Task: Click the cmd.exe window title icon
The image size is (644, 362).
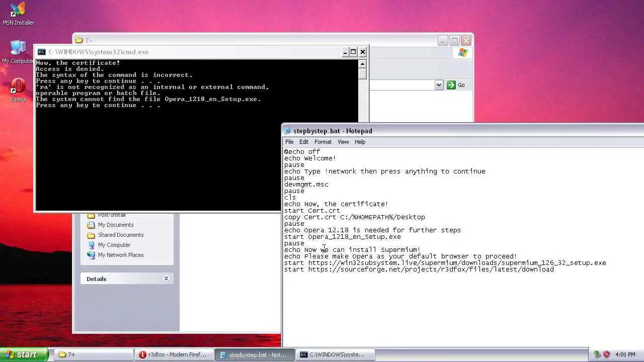Action: tap(41, 52)
